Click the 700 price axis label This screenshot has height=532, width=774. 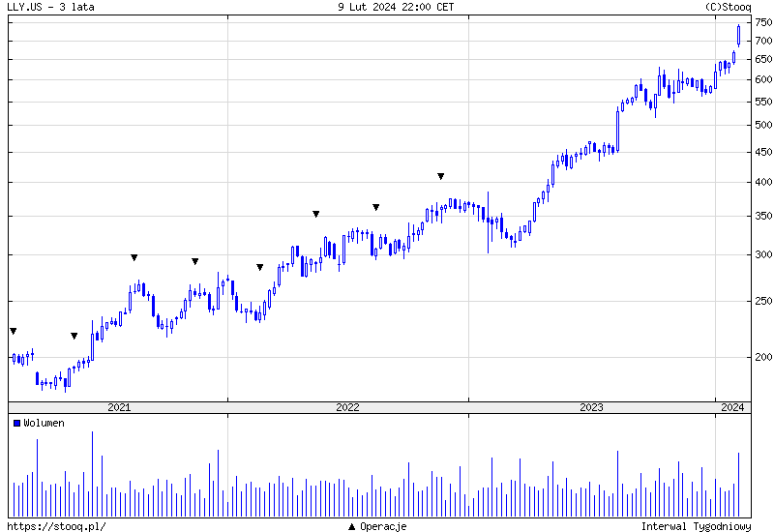[x=763, y=41]
